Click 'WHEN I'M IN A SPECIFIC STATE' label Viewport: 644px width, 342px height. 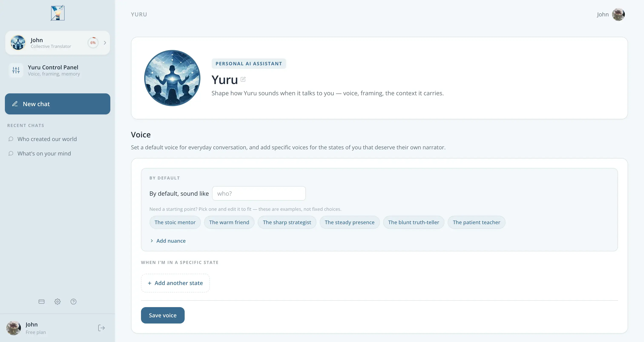(180, 262)
